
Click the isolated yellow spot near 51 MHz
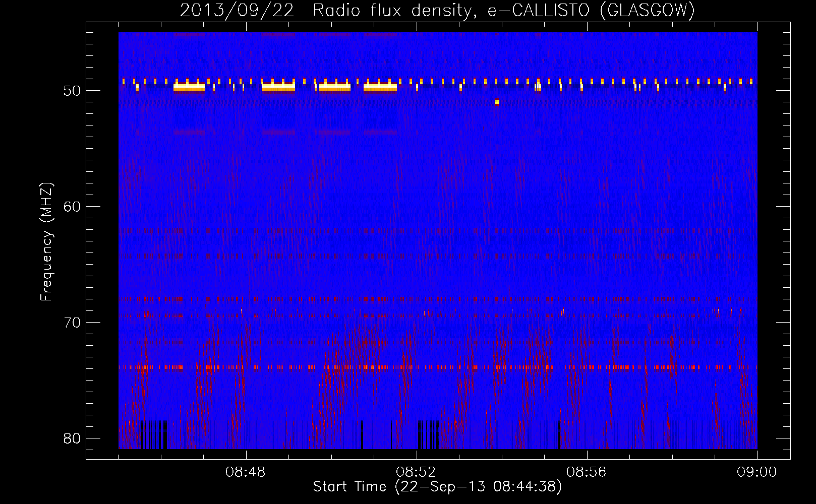(497, 101)
